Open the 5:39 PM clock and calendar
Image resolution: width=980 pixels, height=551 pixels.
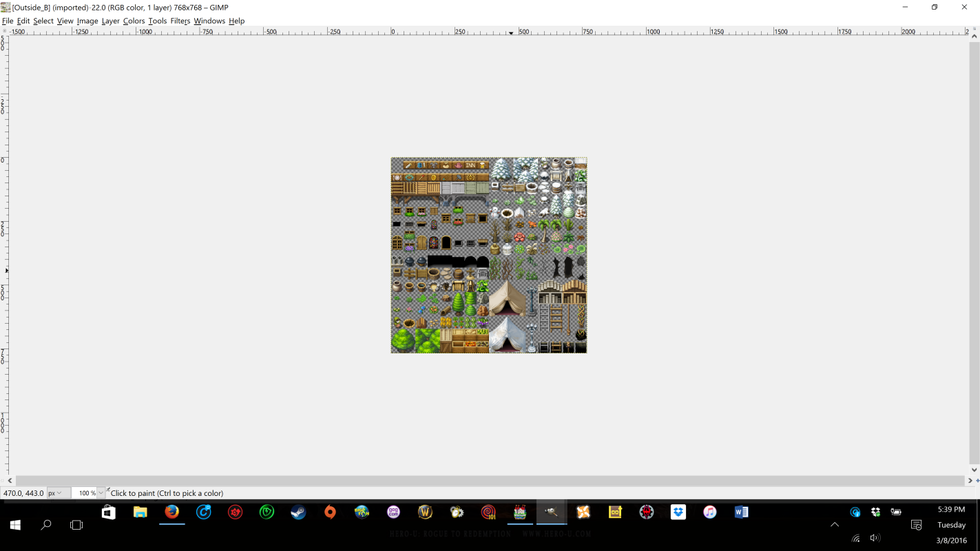(x=952, y=525)
